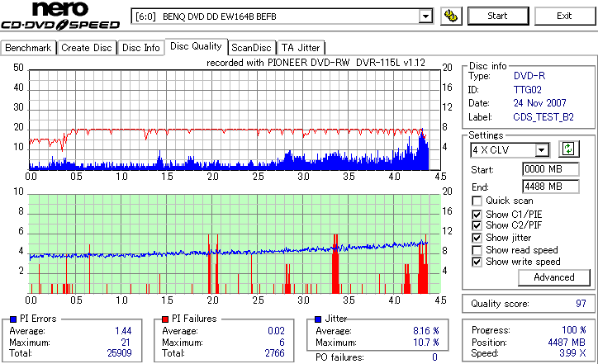This screenshot has width=598, height=364.
Task: Click the Exit button
Action: tap(564, 16)
